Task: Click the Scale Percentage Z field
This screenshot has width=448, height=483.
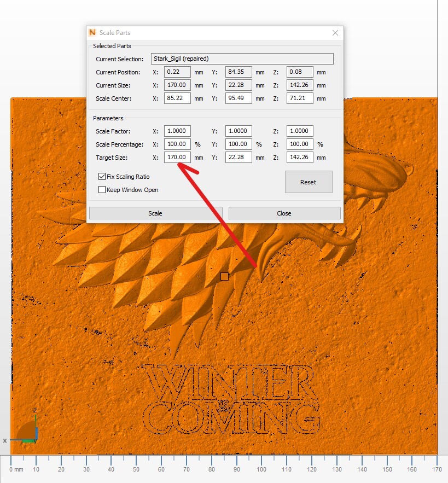Action: [300, 144]
